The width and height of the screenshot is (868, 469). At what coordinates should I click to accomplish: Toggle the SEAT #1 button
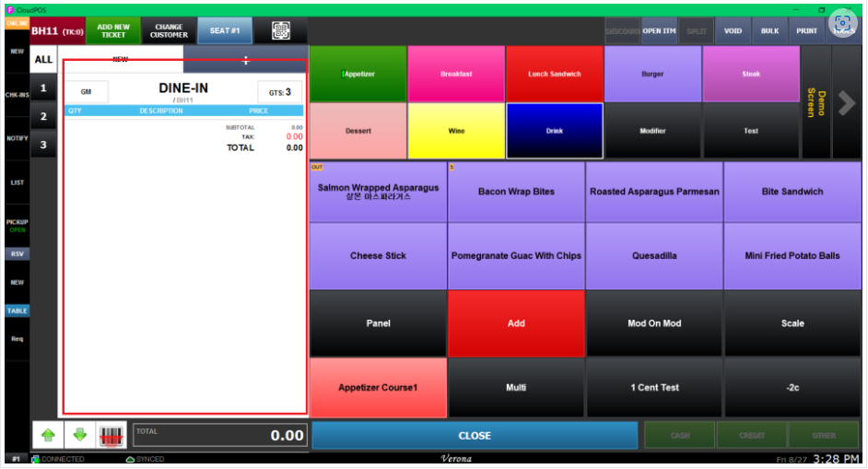pyautogui.click(x=225, y=30)
